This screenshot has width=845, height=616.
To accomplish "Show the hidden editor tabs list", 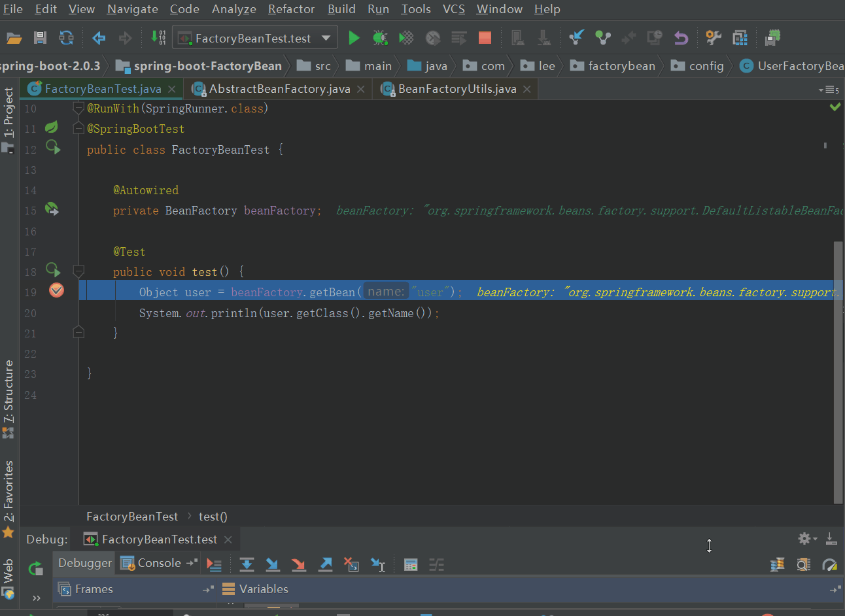I will coord(829,90).
